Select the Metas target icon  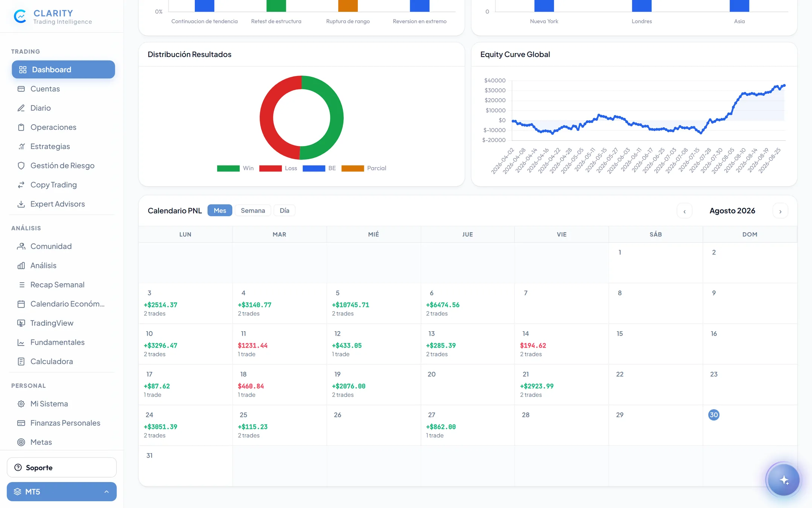pos(21,442)
